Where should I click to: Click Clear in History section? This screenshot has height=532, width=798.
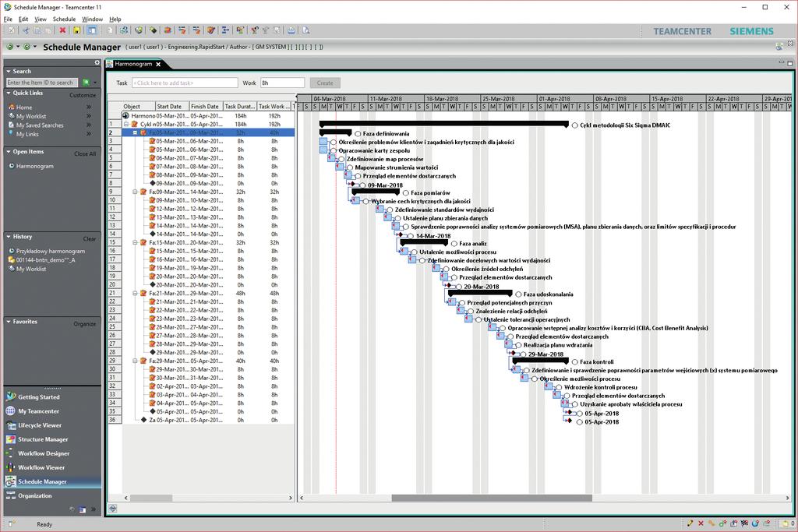click(x=90, y=238)
